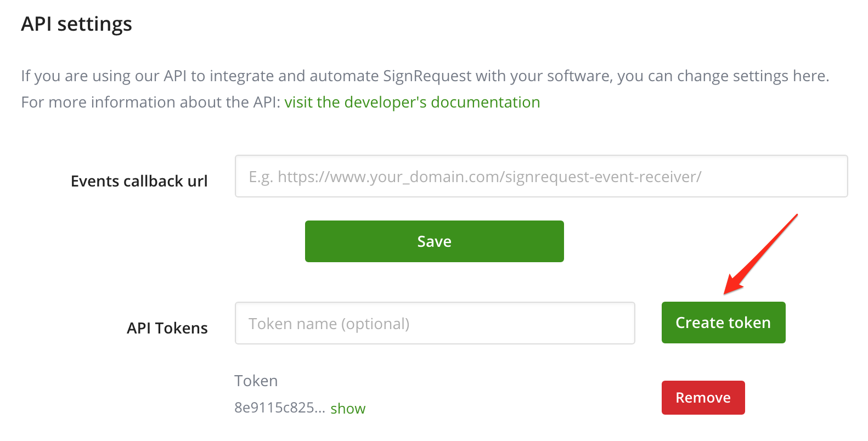Open the developer's documentation link

(412, 103)
